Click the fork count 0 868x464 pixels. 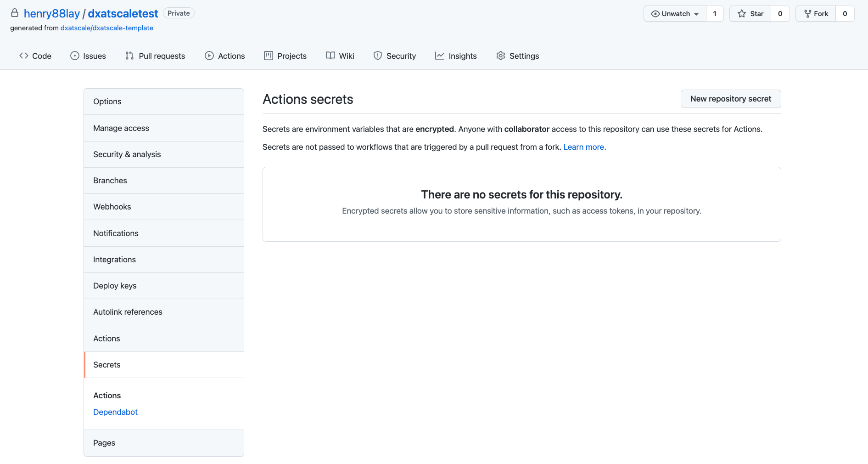click(x=845, y=14)
